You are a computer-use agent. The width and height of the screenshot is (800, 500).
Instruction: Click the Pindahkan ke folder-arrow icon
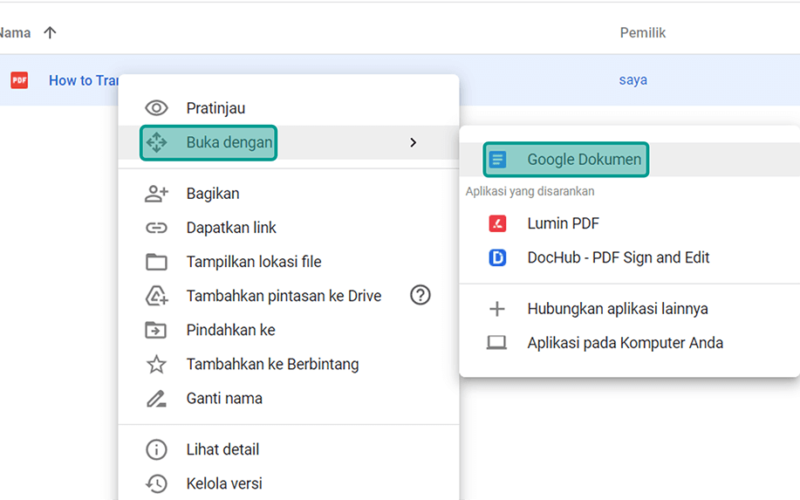point(156,330)
